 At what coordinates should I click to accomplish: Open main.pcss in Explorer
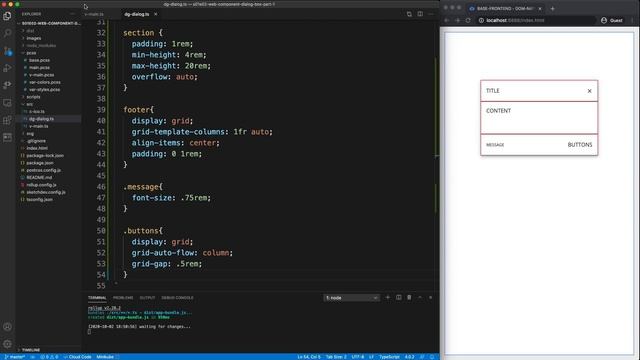pos(39,67)
